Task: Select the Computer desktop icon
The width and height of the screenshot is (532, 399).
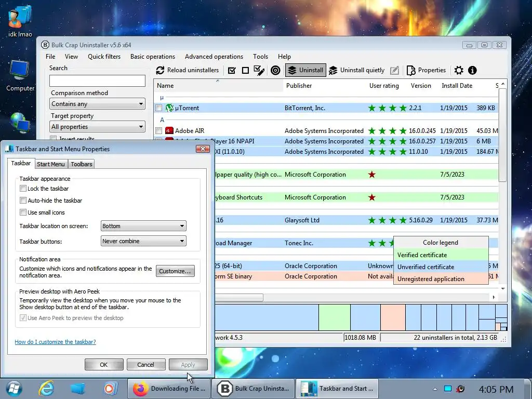Action: [x=20, y=75]
